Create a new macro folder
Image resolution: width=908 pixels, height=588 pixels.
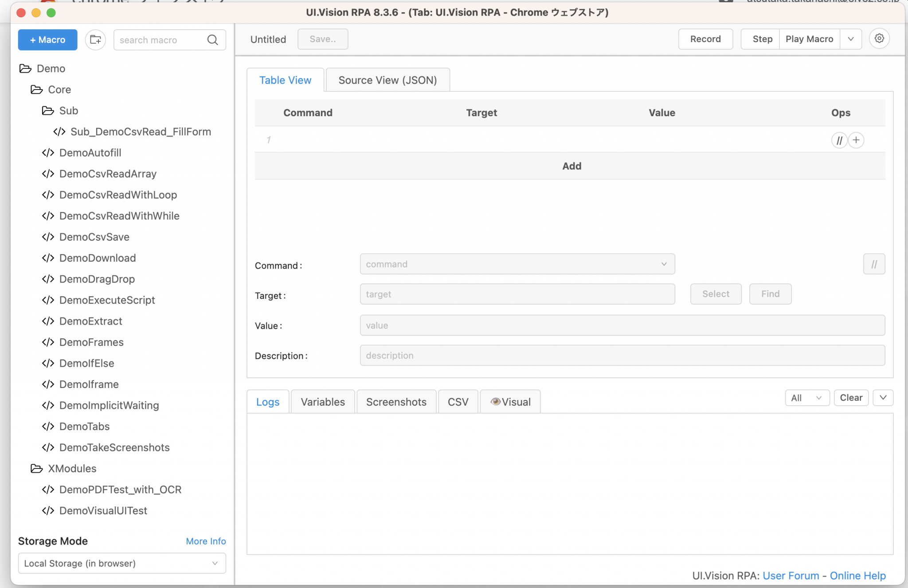pos(95,39)
